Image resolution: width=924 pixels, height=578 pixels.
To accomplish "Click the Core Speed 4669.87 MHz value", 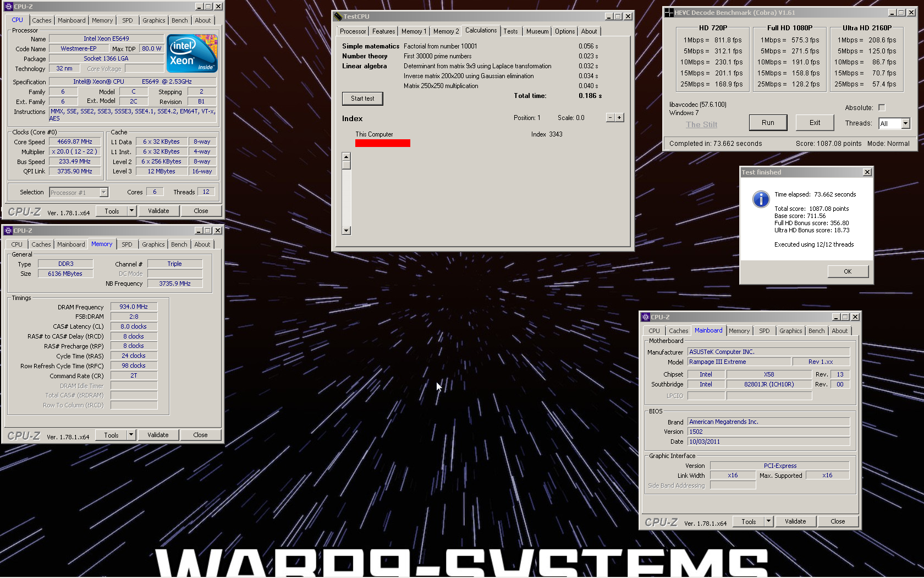I will [75, 141].
